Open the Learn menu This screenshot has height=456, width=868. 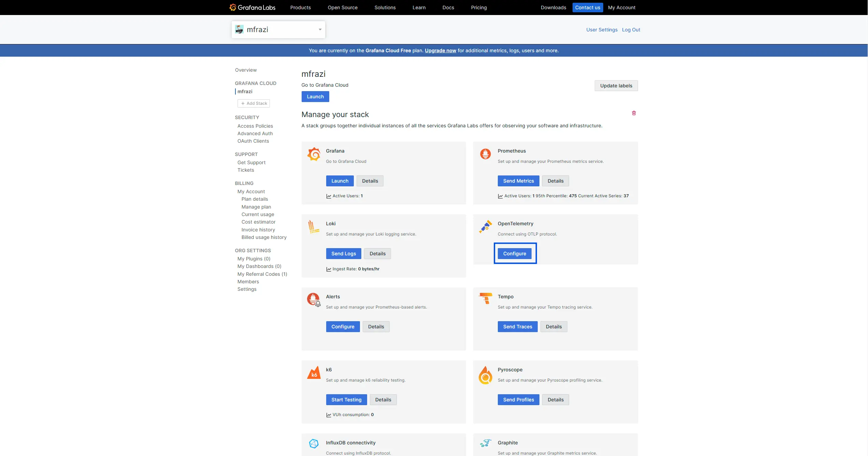click(419, 8)
